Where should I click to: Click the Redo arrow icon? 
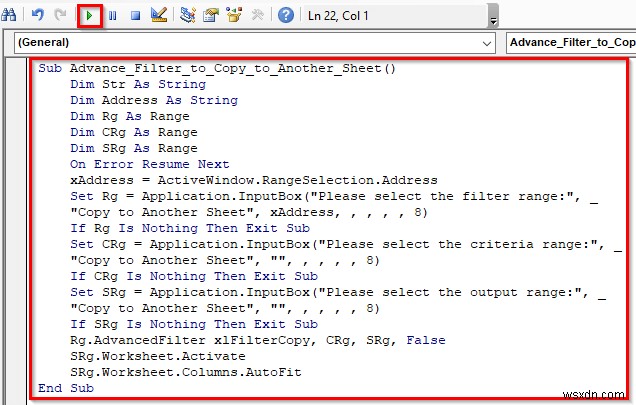(60, 15)
